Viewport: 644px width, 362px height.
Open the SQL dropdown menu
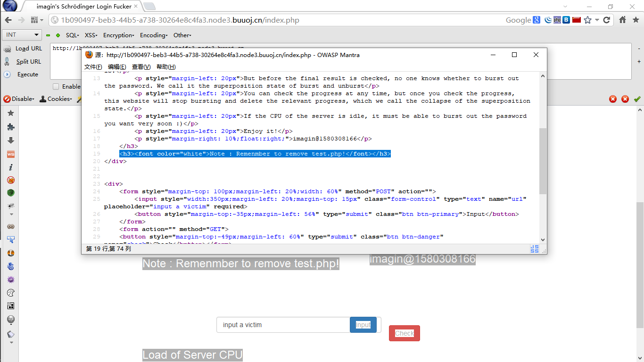coord(72,35)
